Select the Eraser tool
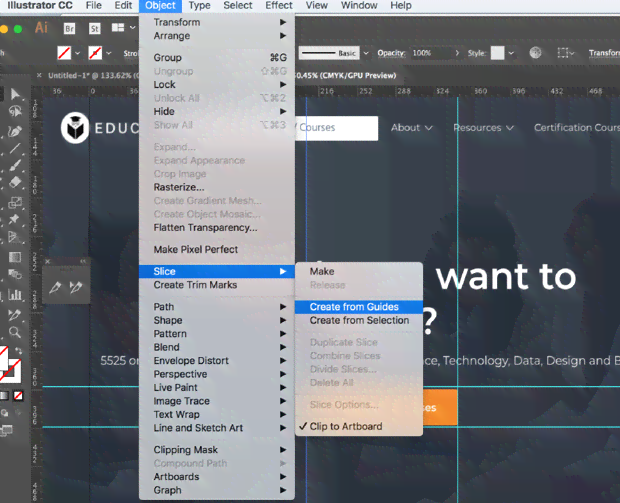The image size is (620, 503). click(15, 182)
